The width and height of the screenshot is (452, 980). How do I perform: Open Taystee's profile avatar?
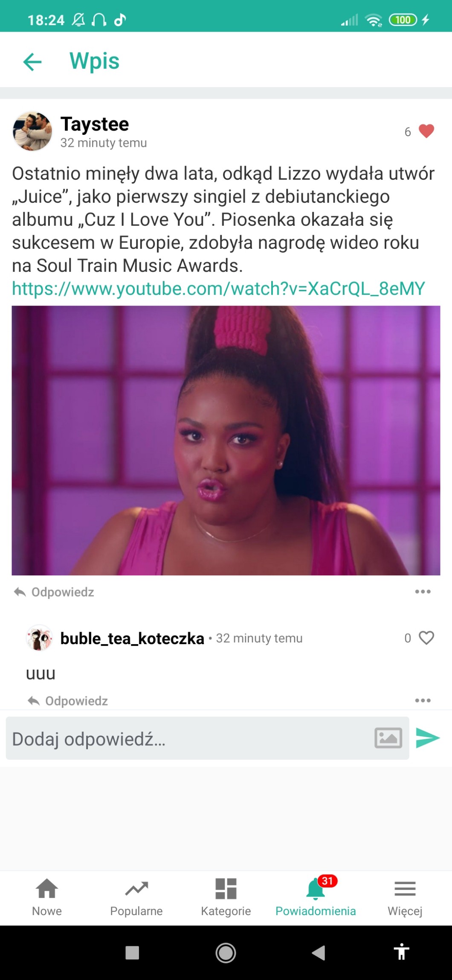point(32,131)
